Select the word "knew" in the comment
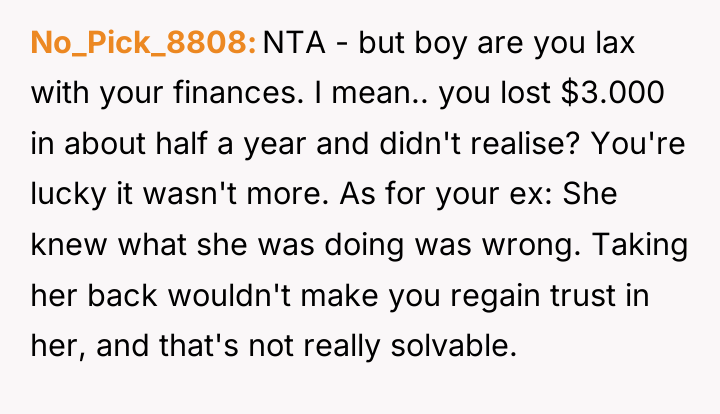This screenshot has height=414, width=720. point(68,244)
